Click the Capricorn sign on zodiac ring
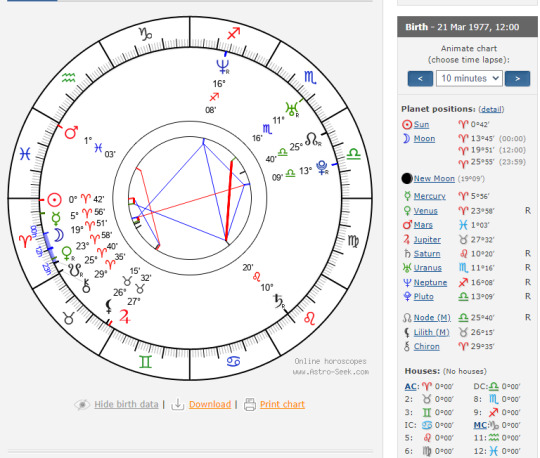The width and height of the screenshot is (540, 458). (145, 34)
